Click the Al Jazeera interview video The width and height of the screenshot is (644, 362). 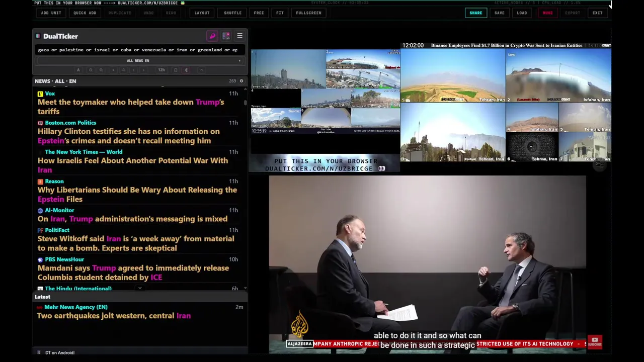click(x=427, y=264)
